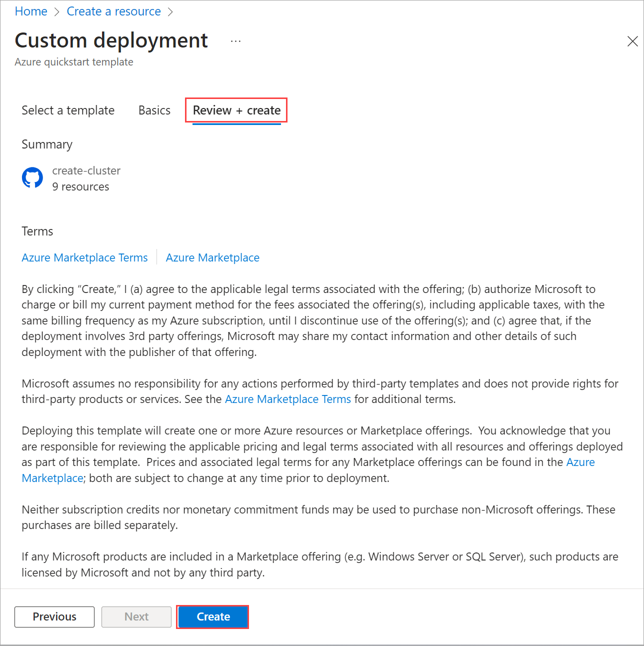Select the Review + create tab
Image resolution: width=644 pixels, height=646 pixels.
[236, 110]
